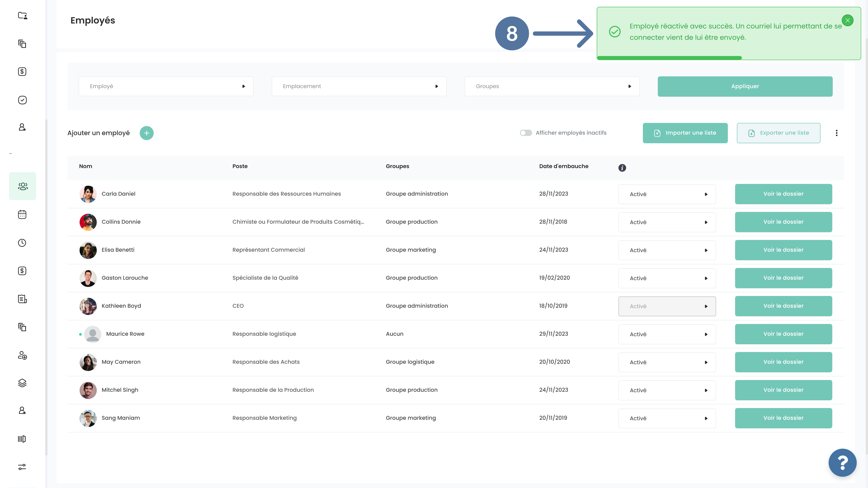
Task: View Elisa Benetti's dossier
Action: click(783, 250)
